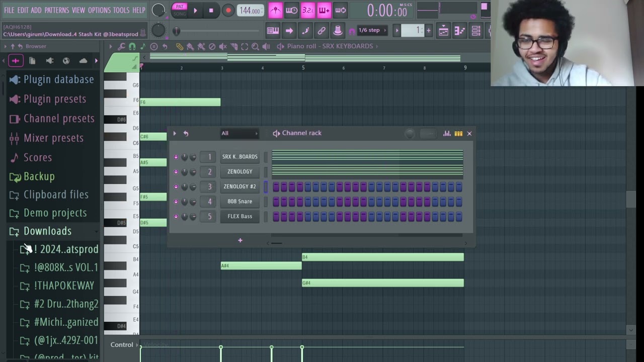Screen dimensions: 644x362
Task: Show the browser plugins tab icon
Action: 49,61
